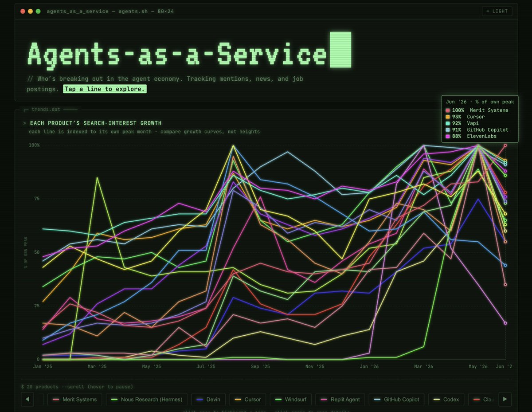Click the Agents-as-a-Service heading

pyautogui.click(x=177, y=55)
